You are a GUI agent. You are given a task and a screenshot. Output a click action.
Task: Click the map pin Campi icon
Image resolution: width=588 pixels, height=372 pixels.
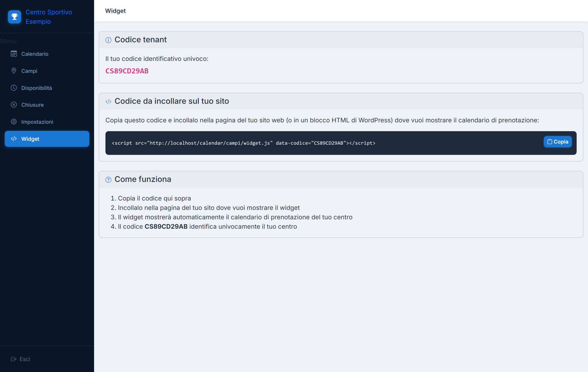click(14, 71)
